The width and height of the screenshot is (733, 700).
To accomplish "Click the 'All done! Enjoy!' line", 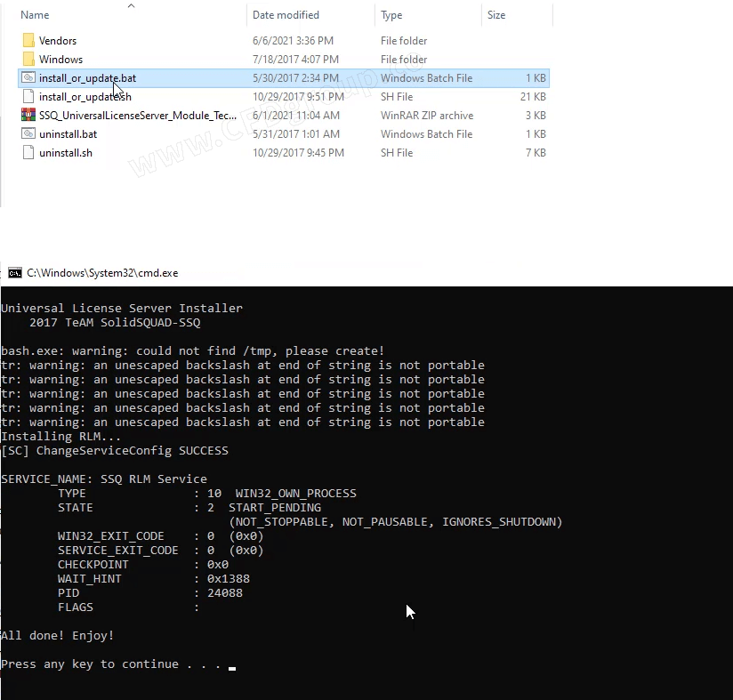I will coord(58,635).
